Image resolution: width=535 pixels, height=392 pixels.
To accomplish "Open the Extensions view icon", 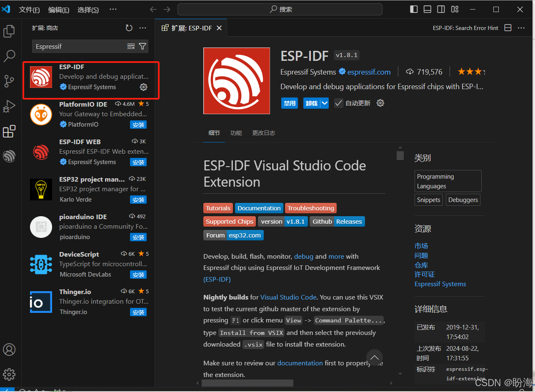I will pos(9,131).
